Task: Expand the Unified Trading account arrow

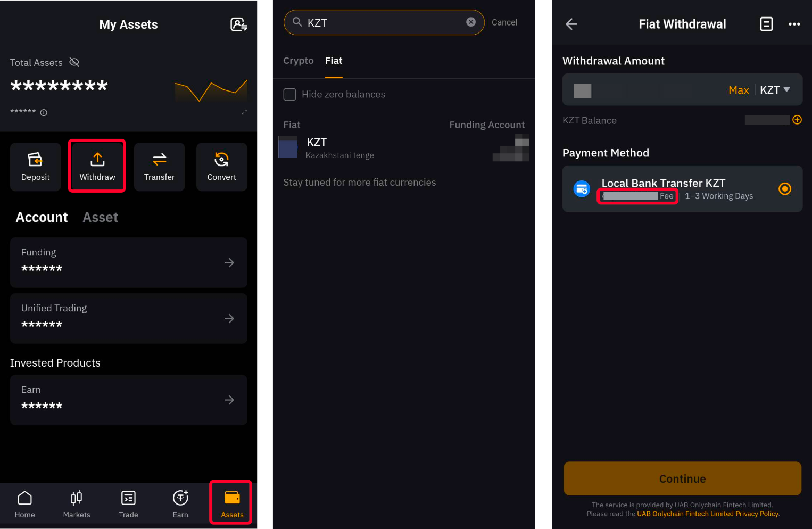Action: tap(229, 318)
